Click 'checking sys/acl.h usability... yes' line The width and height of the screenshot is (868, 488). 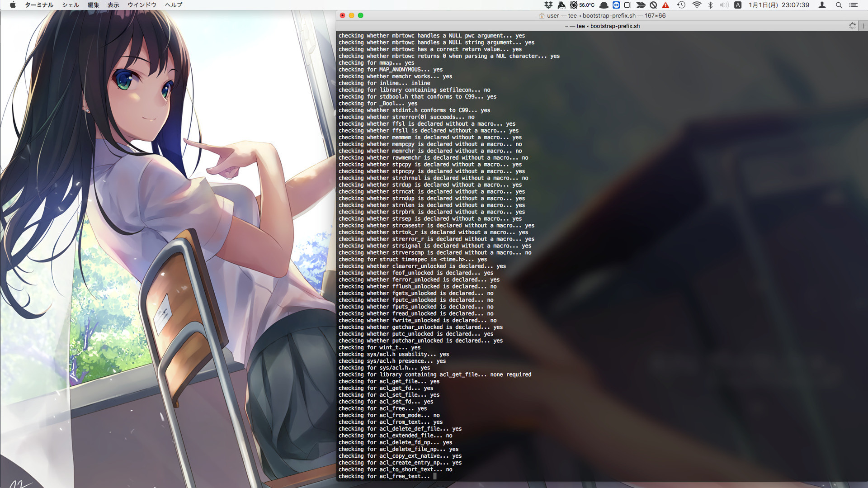(394, 355)
